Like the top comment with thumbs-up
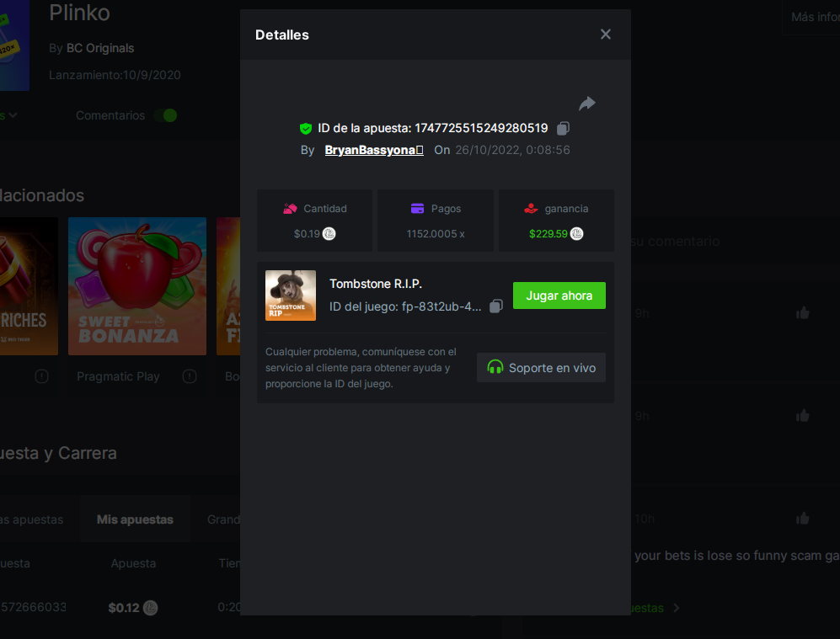This screenshot has height=639, width=840. [x=802, y=313]
